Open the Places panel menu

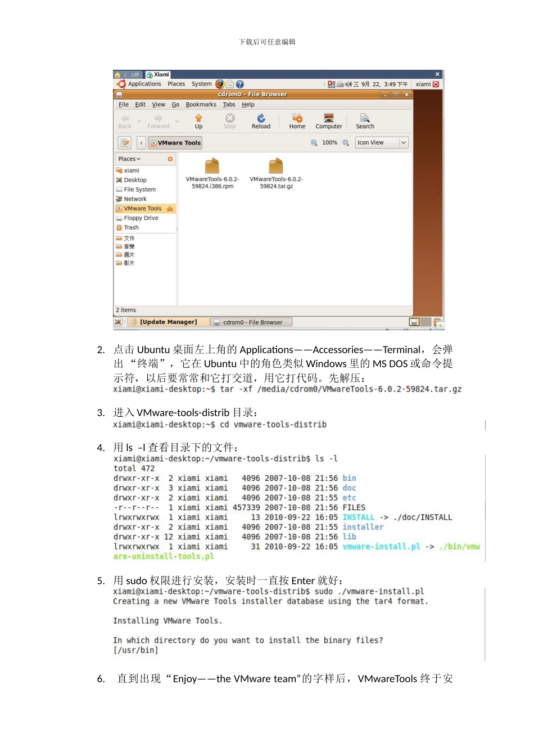pyautogui.click(x=176, y=84)
